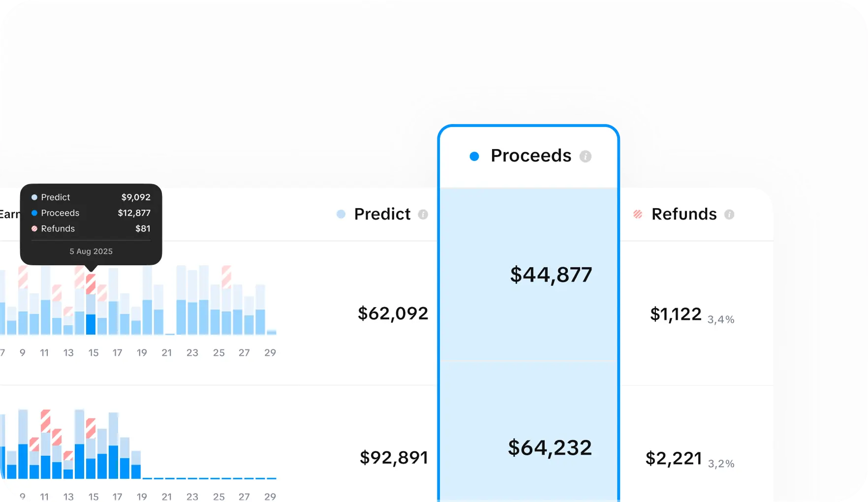Click the info icon beside Predict header

tap(423, 214)
